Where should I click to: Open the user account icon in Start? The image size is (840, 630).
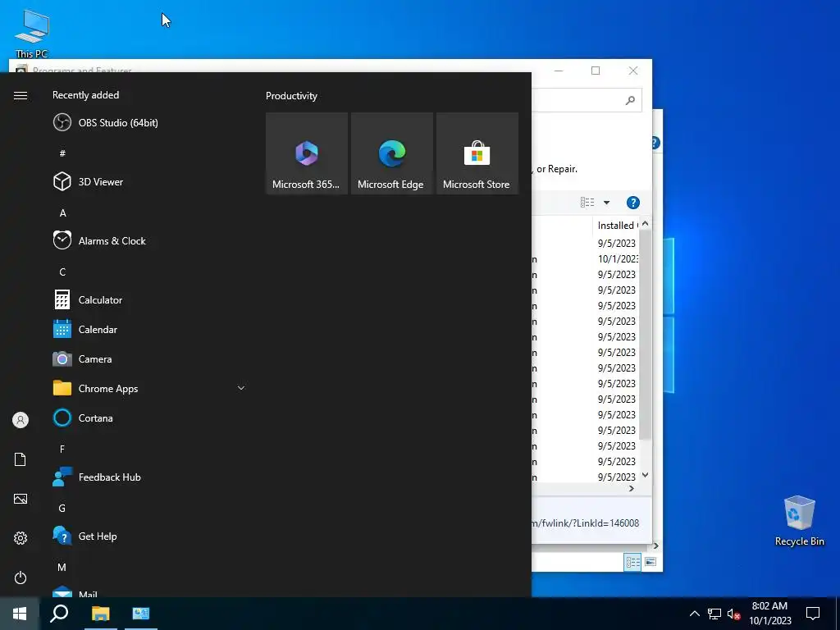coord(21,420)
